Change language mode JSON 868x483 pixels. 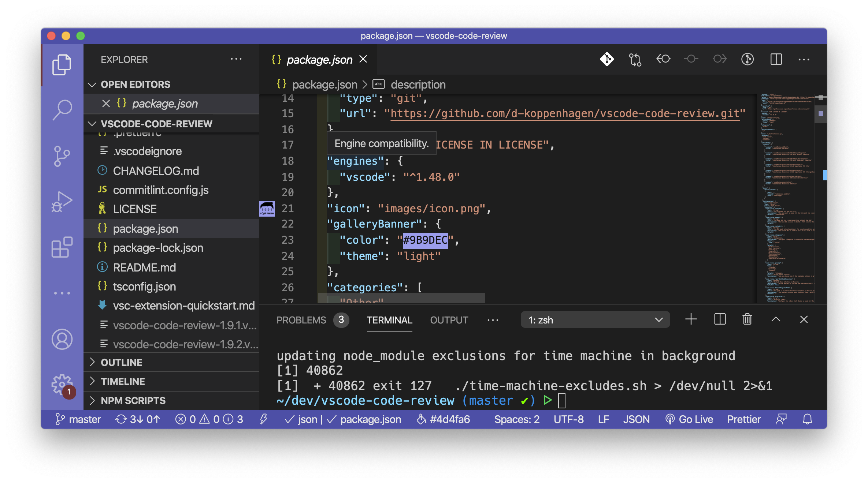636,419
